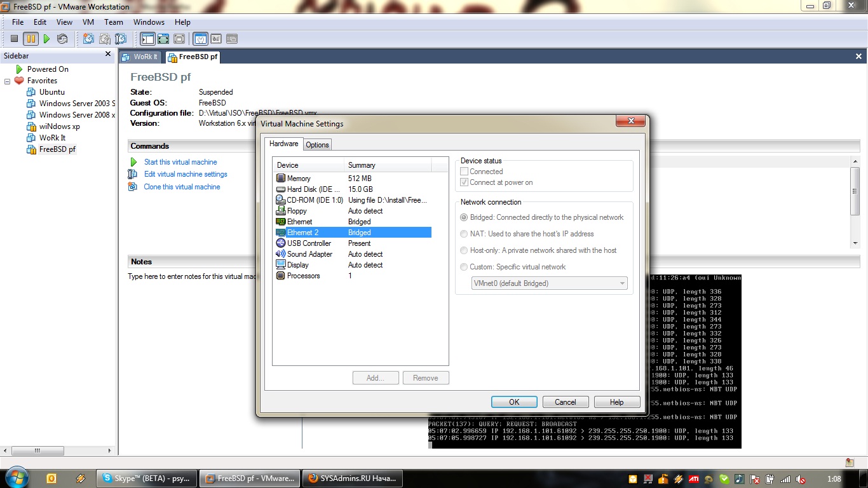Click the Suspend pause toolbar icon
The width and height of the screenshot is (868, 488).
pyautogui.click(x=31, y=39)
